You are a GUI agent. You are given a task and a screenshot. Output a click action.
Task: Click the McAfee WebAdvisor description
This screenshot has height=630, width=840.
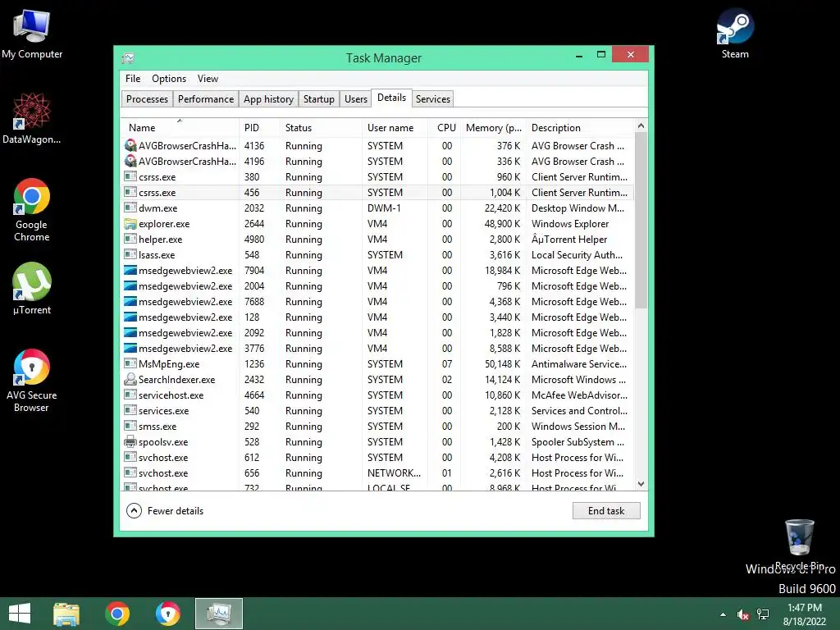click(579, 395)
